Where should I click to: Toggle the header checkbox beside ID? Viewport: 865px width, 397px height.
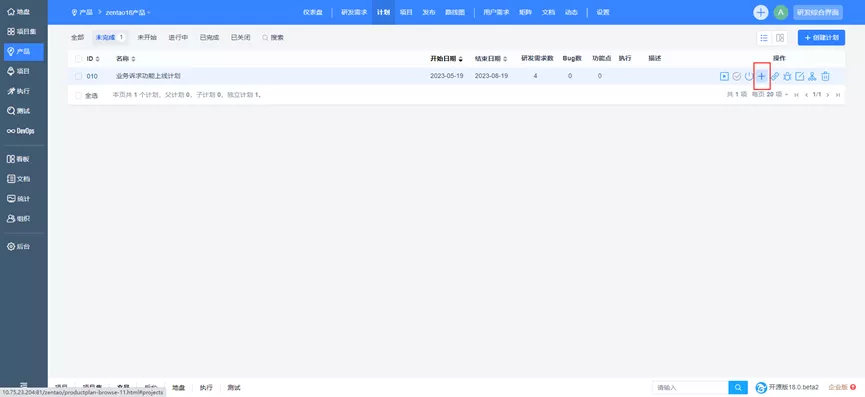(78, 58)
